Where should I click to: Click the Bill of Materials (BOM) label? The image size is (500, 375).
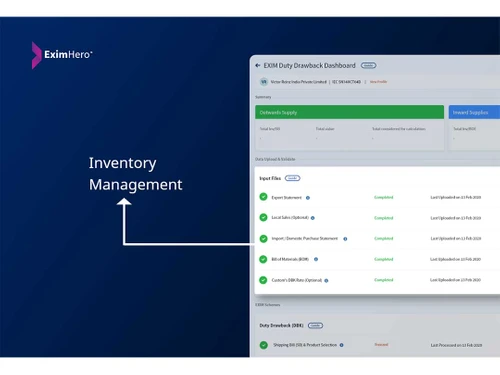point(290,259)
